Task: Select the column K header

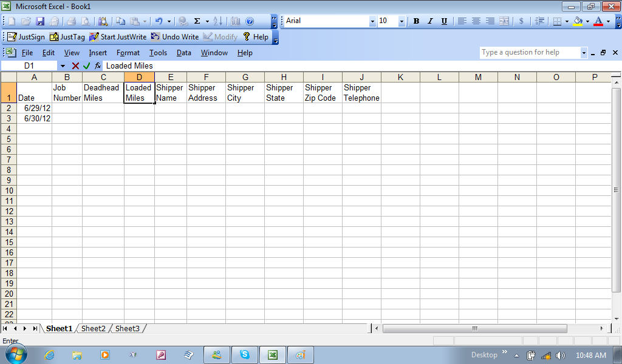Action: pyautogui.click(x=400, y=77)
